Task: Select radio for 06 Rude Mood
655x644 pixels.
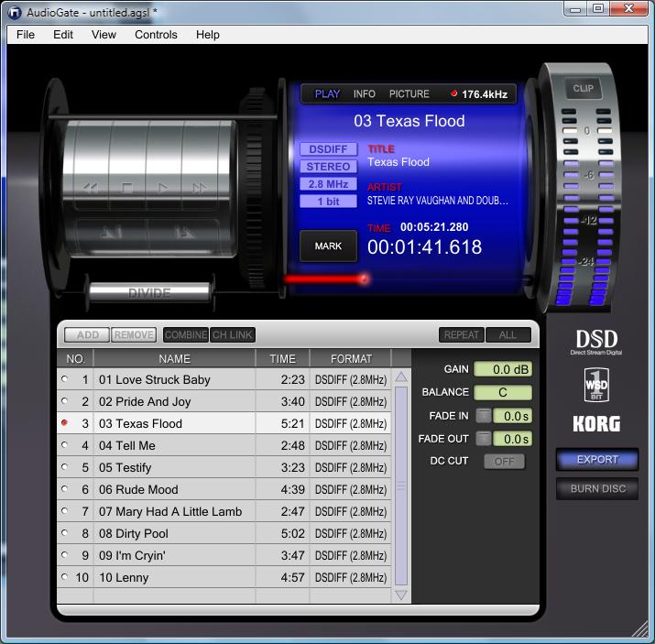Action: pos(64,488)
